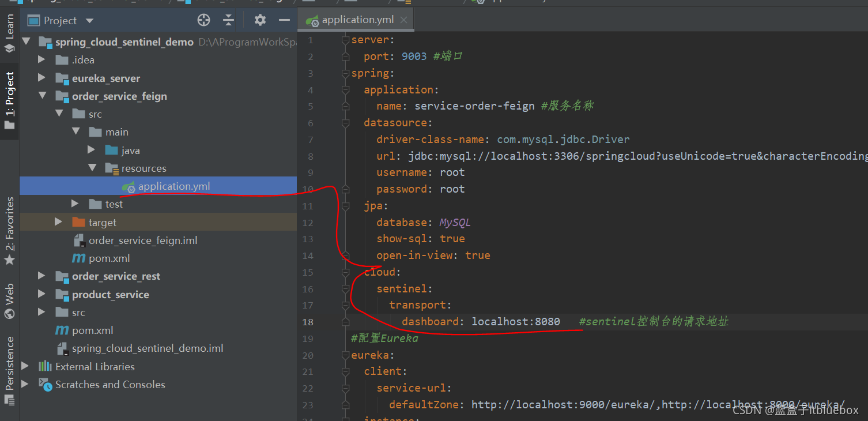Image resolution: width=868 pixels, height=421 pixels.
Task: Hide the Project panel with minus icon
Action: click(284, 20)
